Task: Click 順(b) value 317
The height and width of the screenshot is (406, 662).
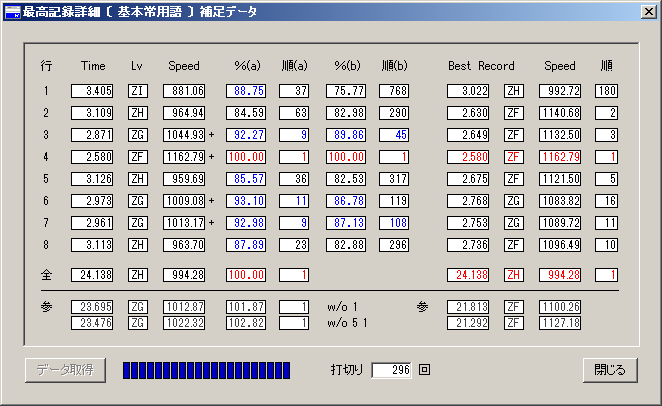Action: [x=394, y=179]
